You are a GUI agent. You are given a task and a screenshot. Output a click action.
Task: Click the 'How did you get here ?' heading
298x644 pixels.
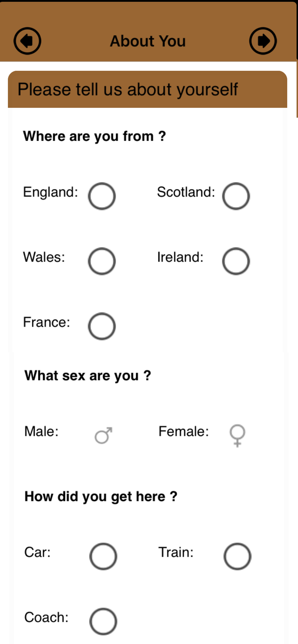[x=101, y=496]
